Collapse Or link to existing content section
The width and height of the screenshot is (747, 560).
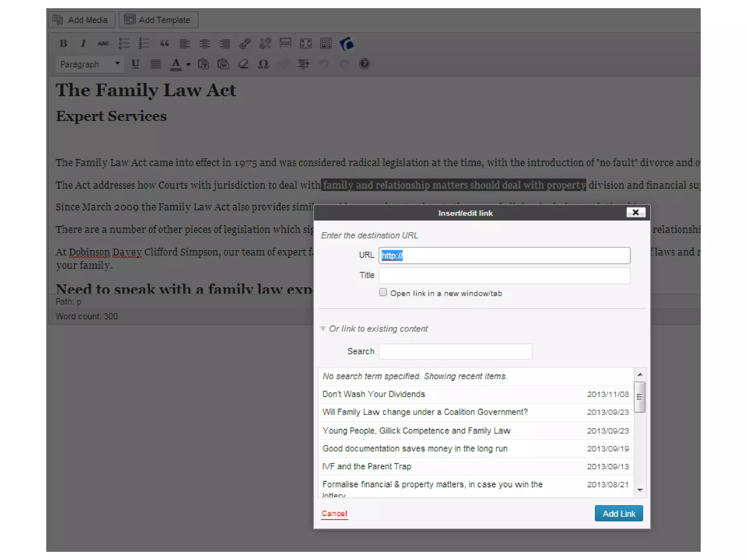click(x=323, y=328)
